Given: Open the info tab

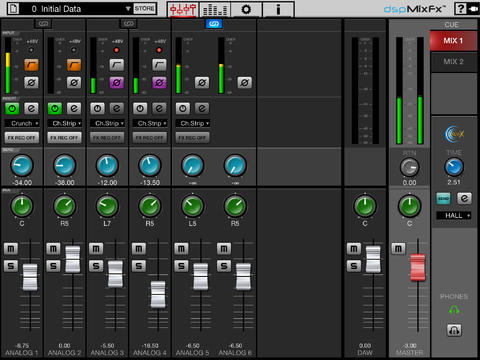Looking at the screenshot, I should click(278, 9).
